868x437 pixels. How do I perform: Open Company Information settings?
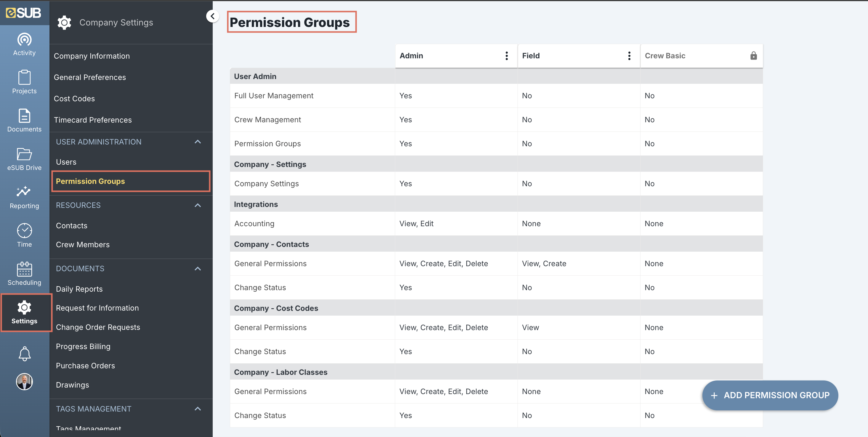pos(92,56)
